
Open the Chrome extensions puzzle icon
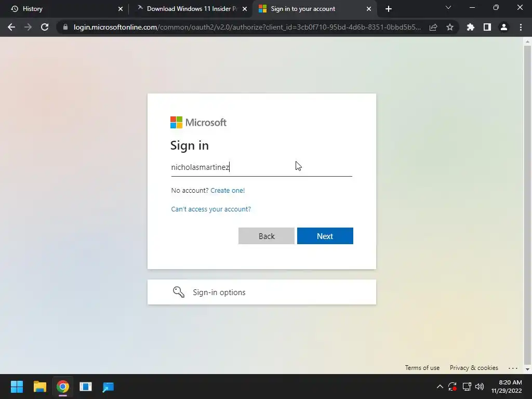[x=470, y=27]
